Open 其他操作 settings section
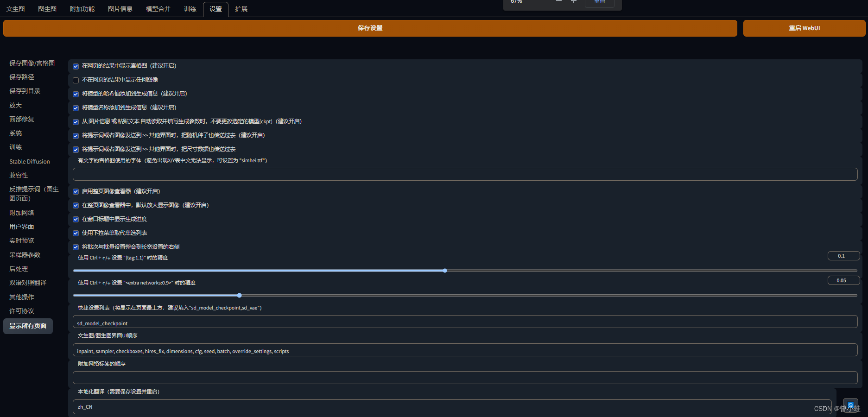Viewport: 868px width, 417px height. click(22, 297)
